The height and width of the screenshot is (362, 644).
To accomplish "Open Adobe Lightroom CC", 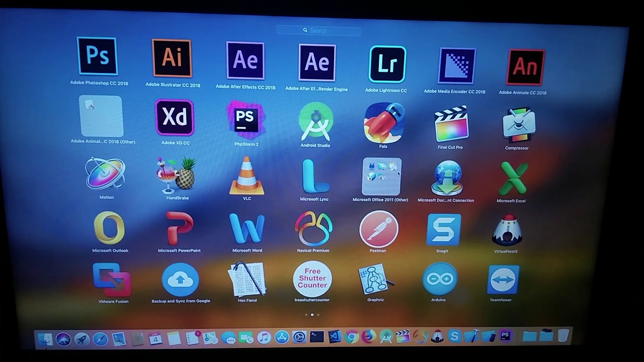I will tap(387, 64).
